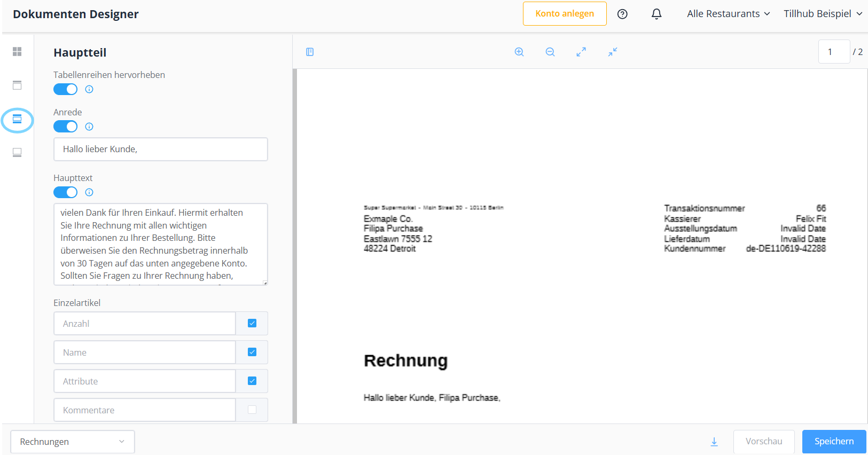868x455 pixels.
Task: Click into the Haupttext textarea
Action: [x=161, y=244]
